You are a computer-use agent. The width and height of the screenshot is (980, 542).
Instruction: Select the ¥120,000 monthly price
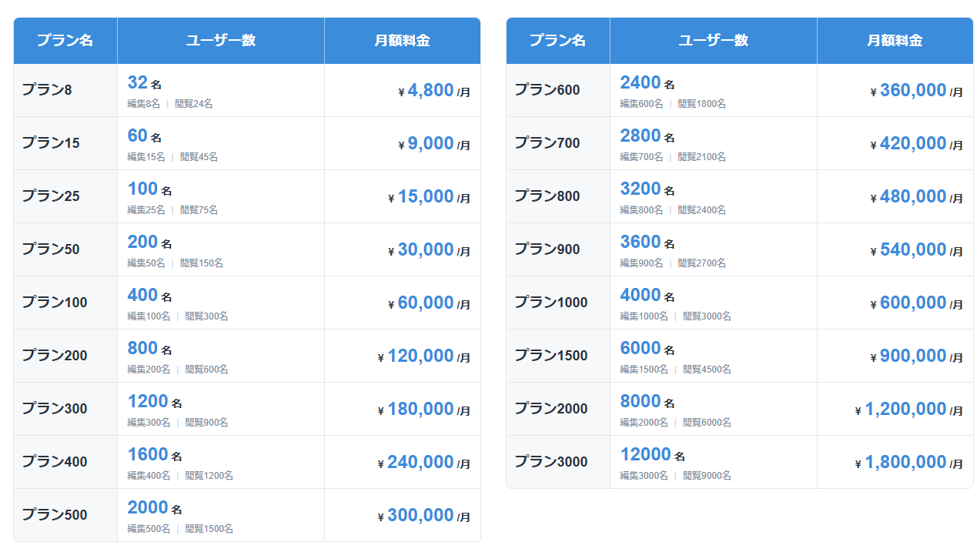pos(420,356)
